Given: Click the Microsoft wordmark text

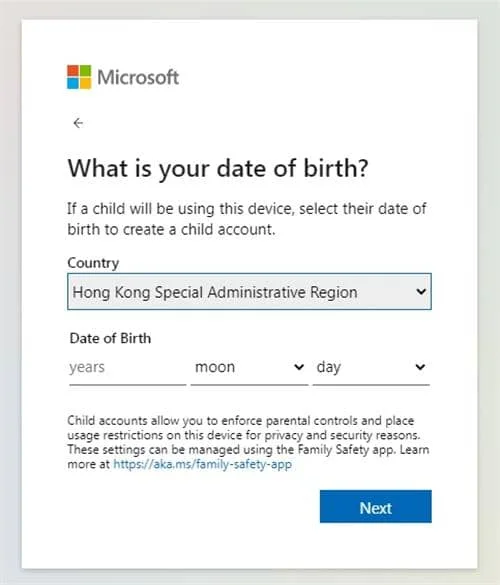Looking at the screenshot, I should click(x=138, y=77).
